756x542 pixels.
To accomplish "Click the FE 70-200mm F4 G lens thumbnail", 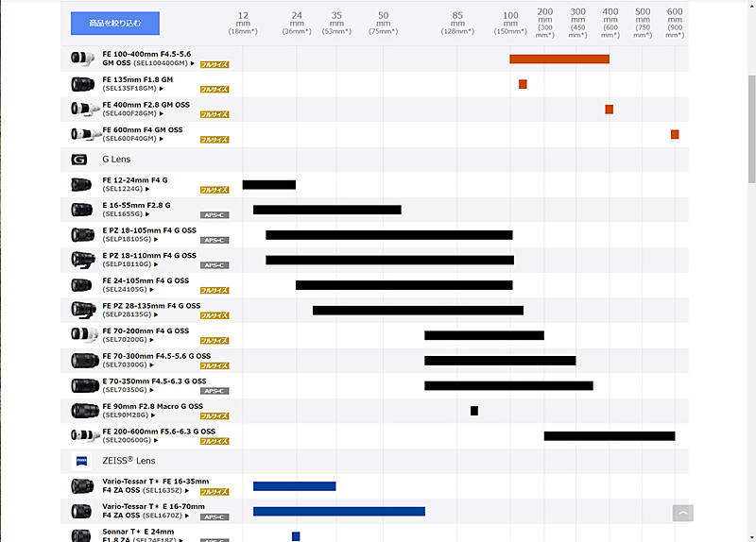I will [x=84, y=335].
